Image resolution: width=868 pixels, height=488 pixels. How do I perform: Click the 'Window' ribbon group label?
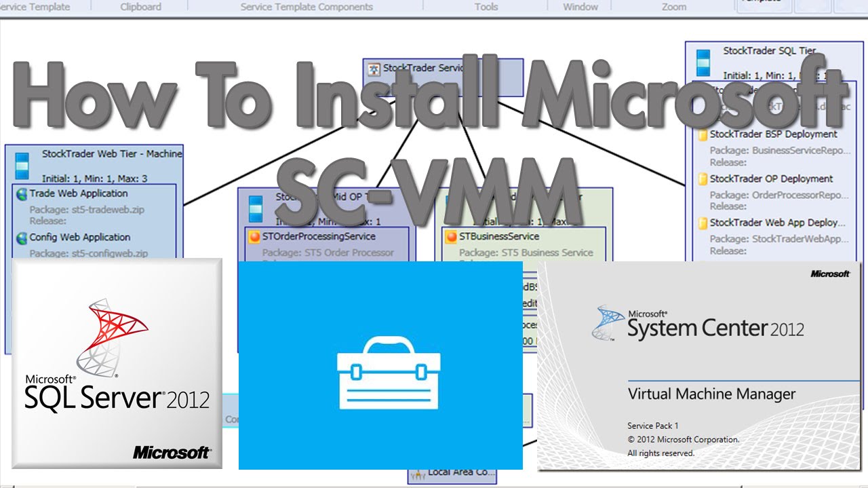tap(580, 7)
